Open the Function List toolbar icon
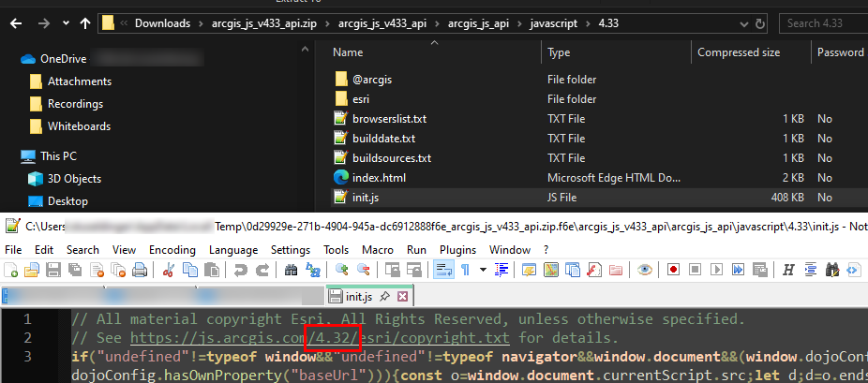Screen dimensions: 868x383 tap(594, 270)
